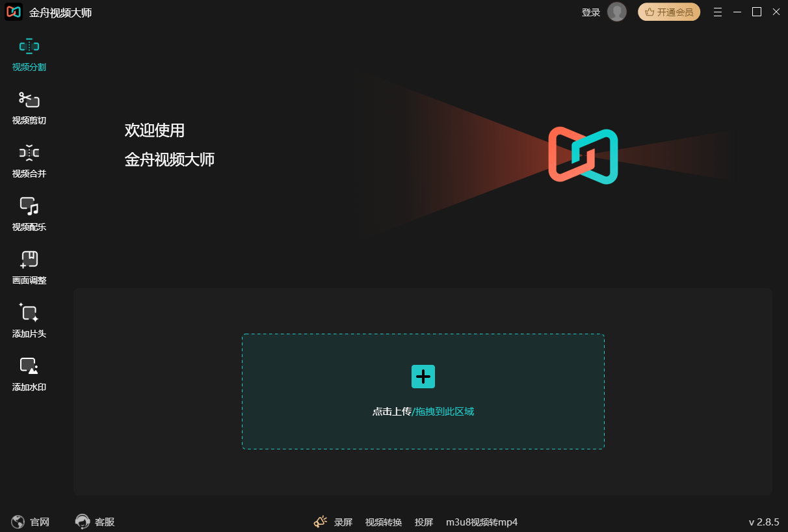
Task: Click the version number v 2.8.5
Action: point(764,522)
